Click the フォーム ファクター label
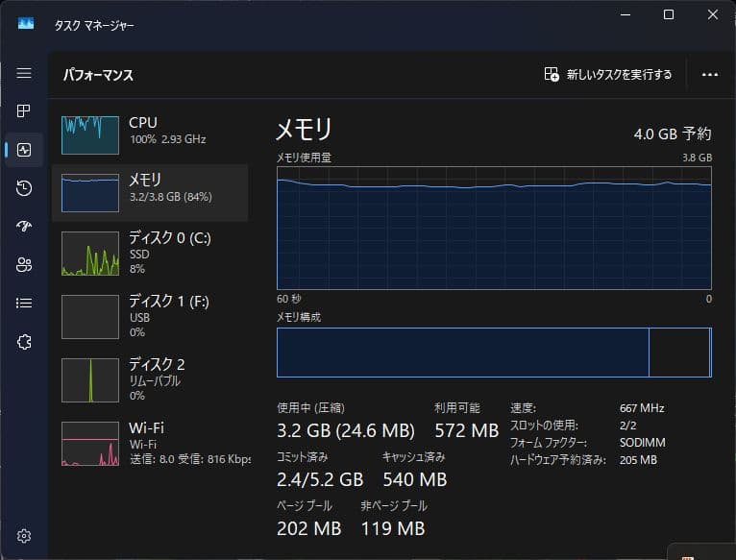736x560 pixels. click(x=549, y=443)
